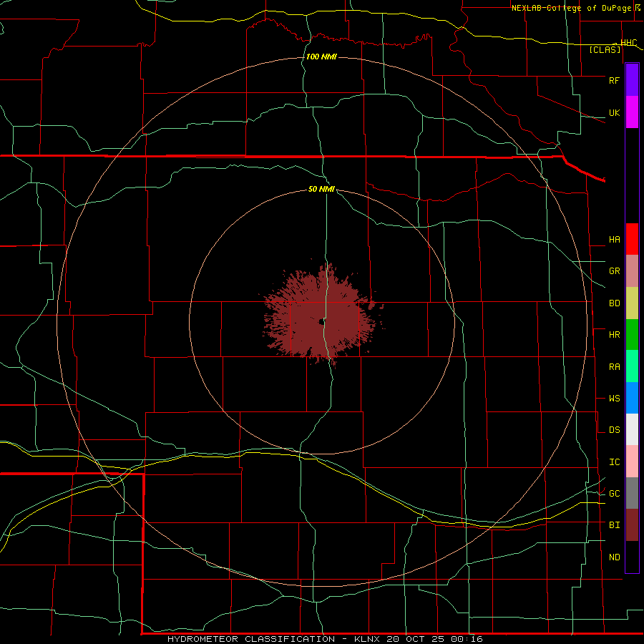Click the DS white legend swatch

coord(632,429)
